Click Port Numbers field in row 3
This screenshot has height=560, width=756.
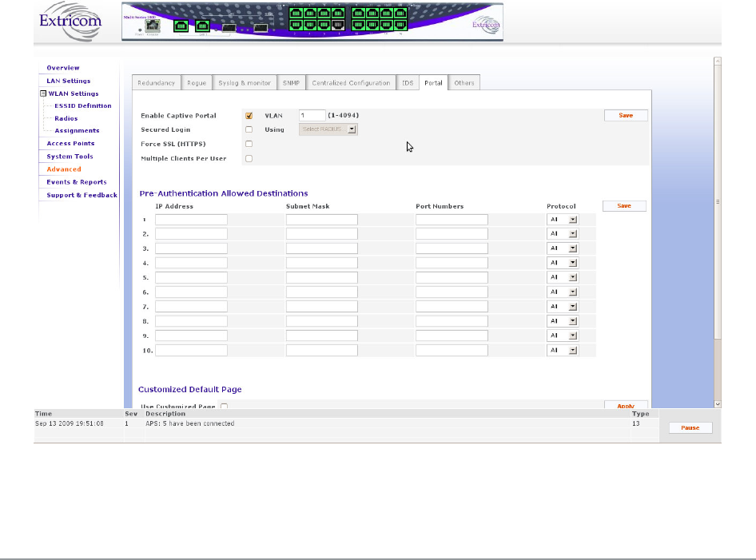point(452,248)
